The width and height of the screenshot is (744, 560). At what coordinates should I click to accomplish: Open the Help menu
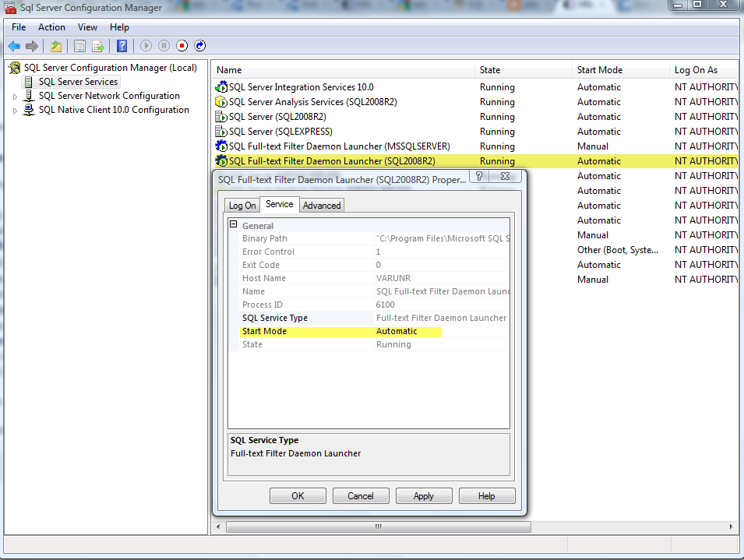click(119, 27)
